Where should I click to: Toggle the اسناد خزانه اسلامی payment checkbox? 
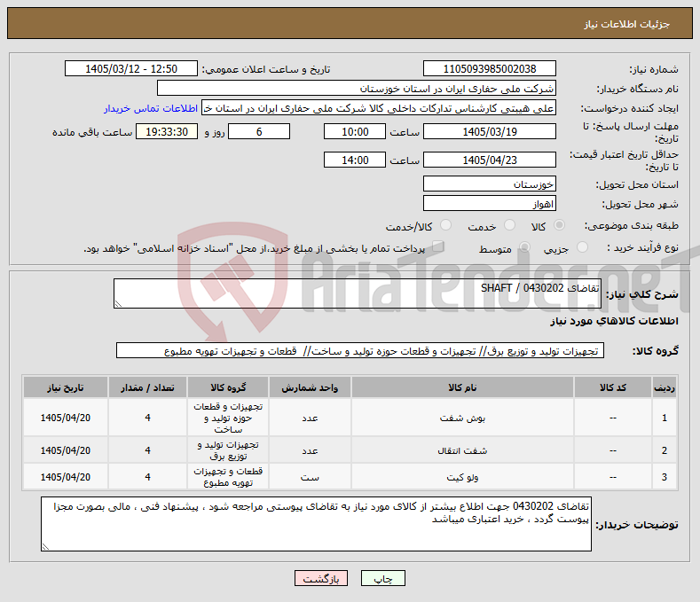438,246
